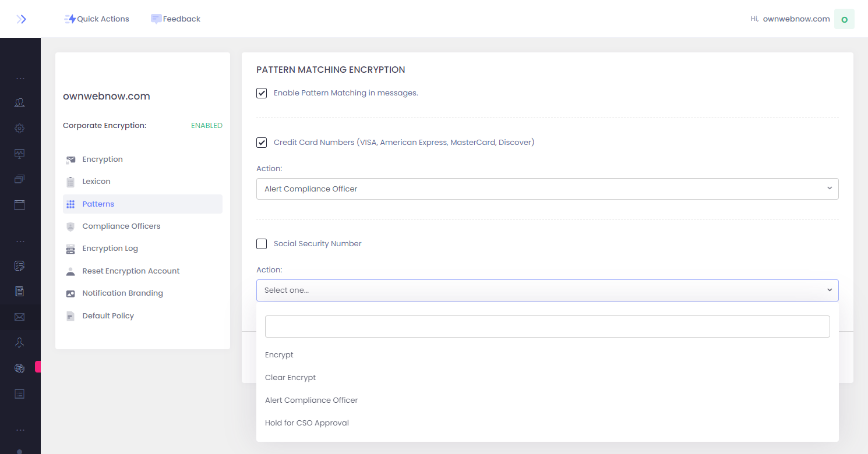
Task: Disable Pattern Matching in messages
Action: [262, 93]
